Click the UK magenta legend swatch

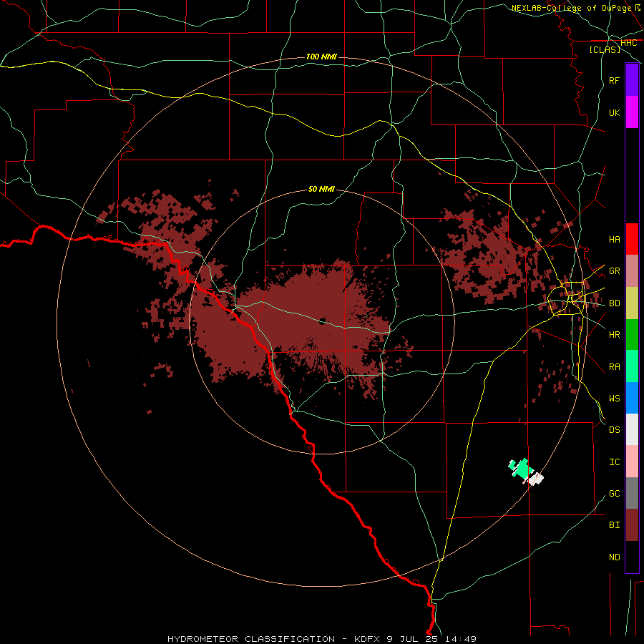(632, 112)
